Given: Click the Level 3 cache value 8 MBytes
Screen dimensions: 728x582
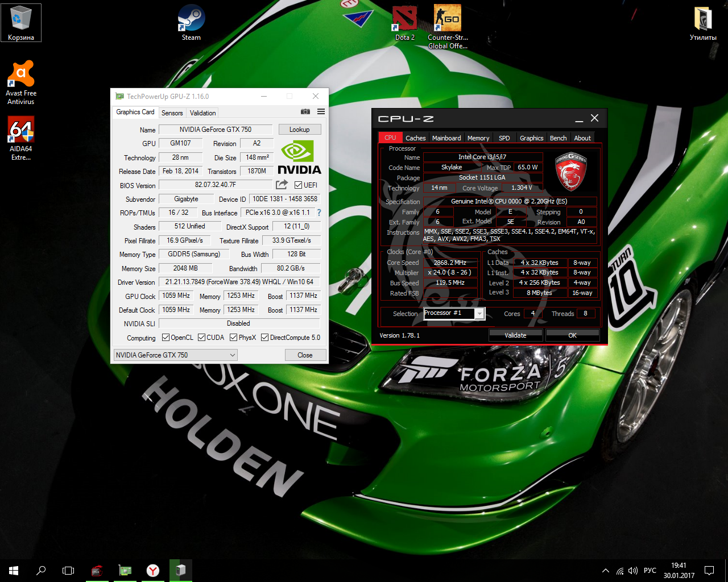Looking at the screenshot, I should [x=540, y=293].
